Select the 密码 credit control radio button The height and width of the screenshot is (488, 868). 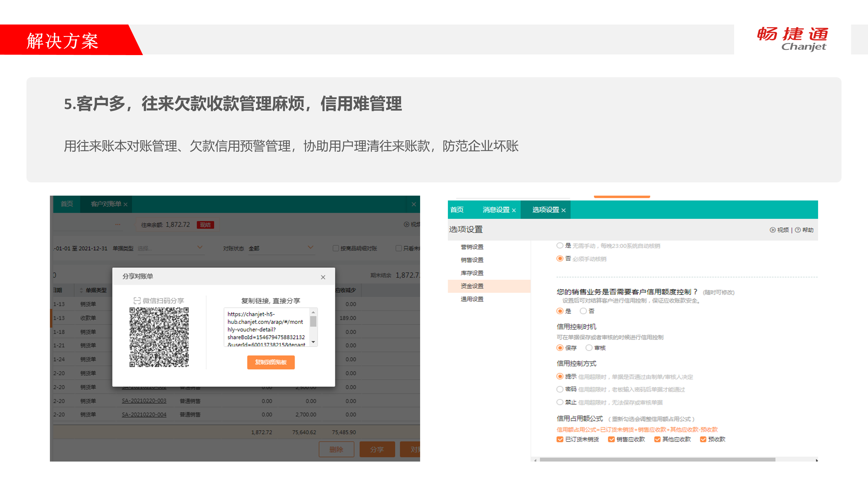point(560,389)
